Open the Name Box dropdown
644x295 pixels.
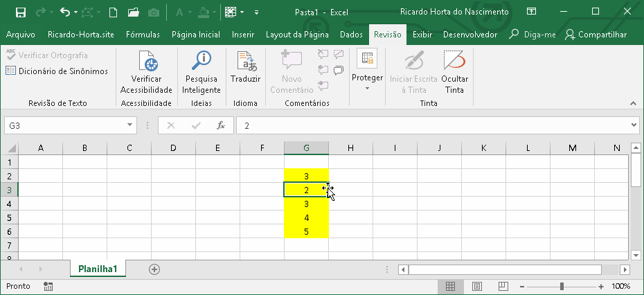tap(129, 125)
